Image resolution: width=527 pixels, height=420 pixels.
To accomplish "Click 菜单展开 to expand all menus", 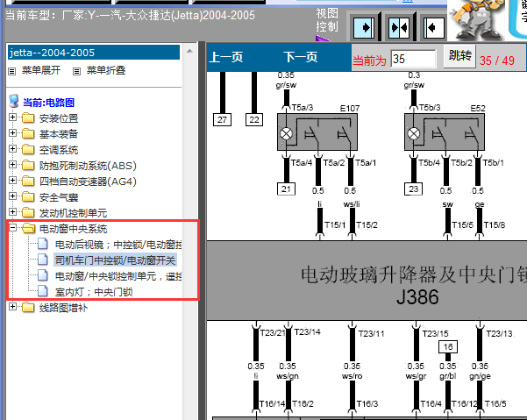I will 41,70.
